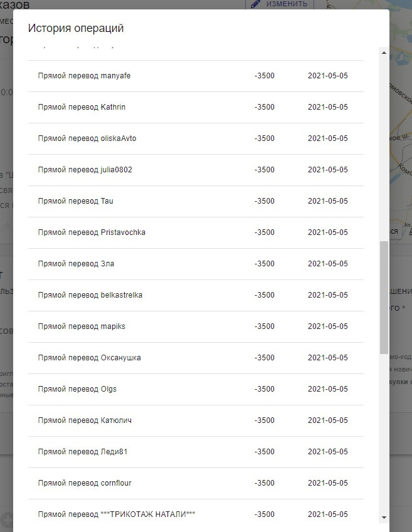This screenshot has width=412, height=532.
Task: Select the julia0802 transfer entry
Action: 196,170
